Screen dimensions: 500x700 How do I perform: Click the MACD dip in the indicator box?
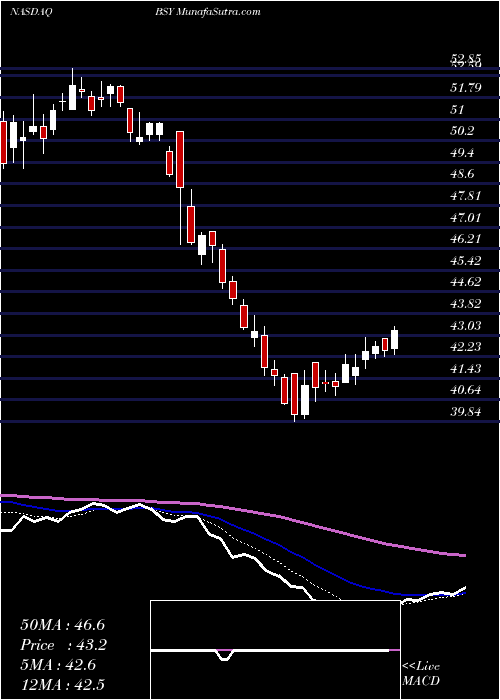(225, 654)
